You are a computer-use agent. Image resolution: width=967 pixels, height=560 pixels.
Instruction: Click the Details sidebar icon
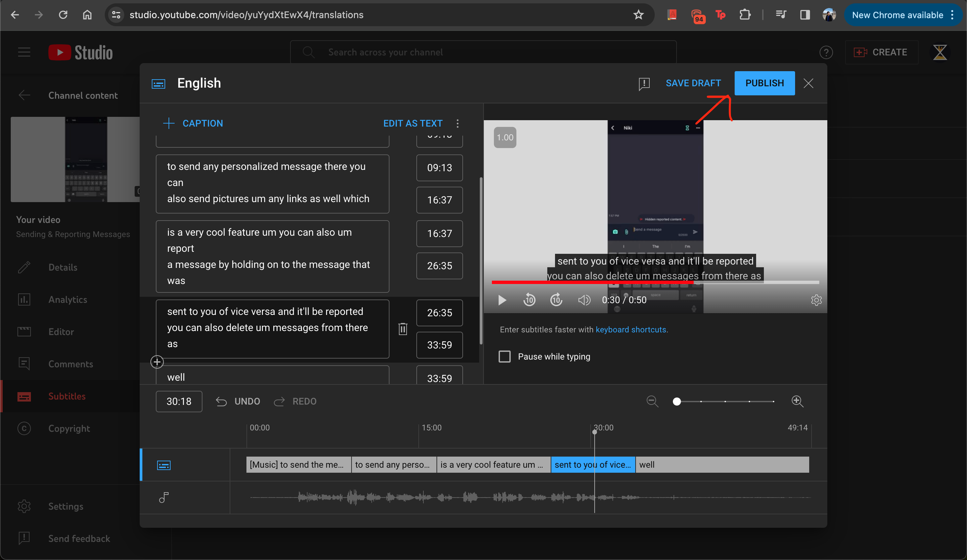point(24,267)
